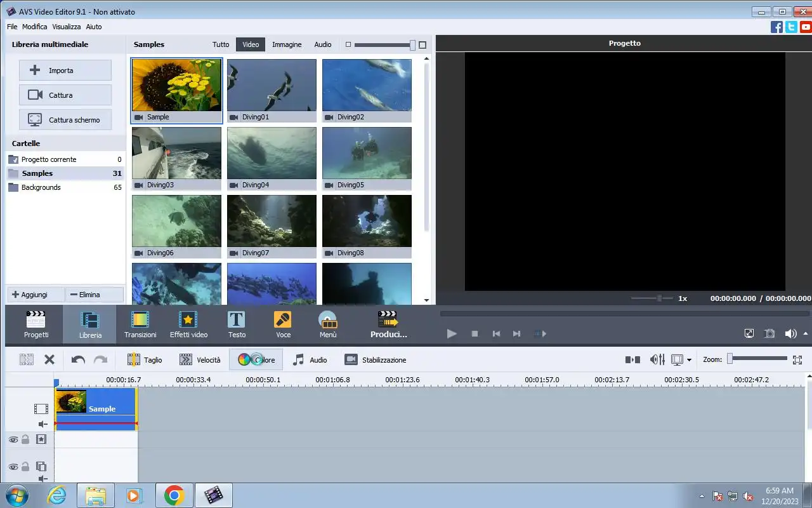Open the Facebook link icon
Viewport: 812px width, 508px height.
[776, 27]
